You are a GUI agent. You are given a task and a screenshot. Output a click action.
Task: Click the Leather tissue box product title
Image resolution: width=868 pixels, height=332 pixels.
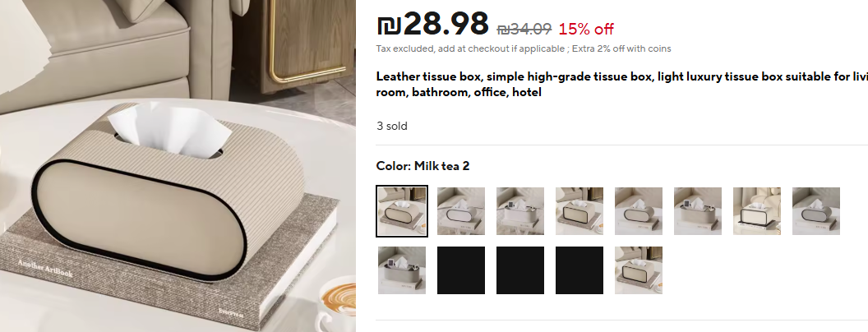coord(621,84)
